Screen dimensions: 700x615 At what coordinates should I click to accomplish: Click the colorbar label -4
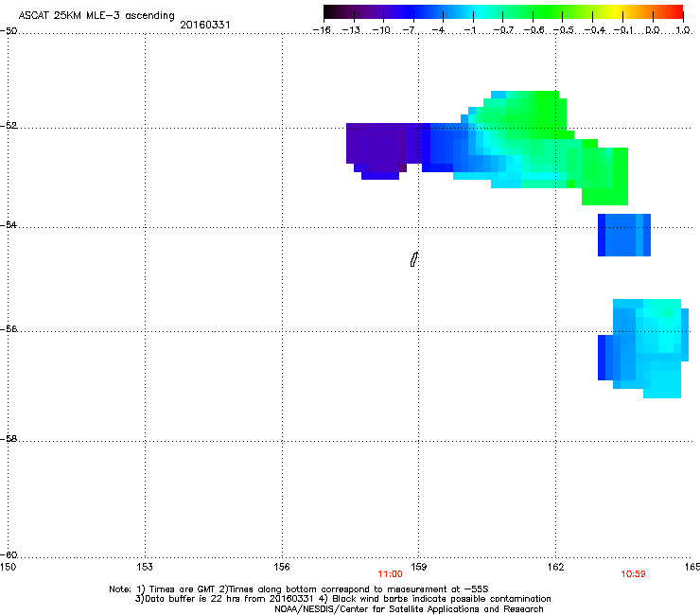438,30
